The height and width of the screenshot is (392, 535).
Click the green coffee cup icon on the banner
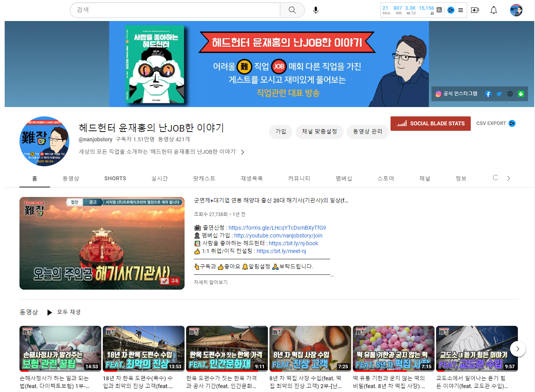(x=521, y=94)
